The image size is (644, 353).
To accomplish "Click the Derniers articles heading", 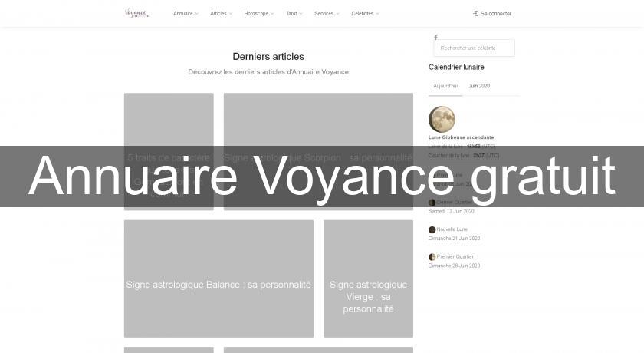I will point(268,57).
